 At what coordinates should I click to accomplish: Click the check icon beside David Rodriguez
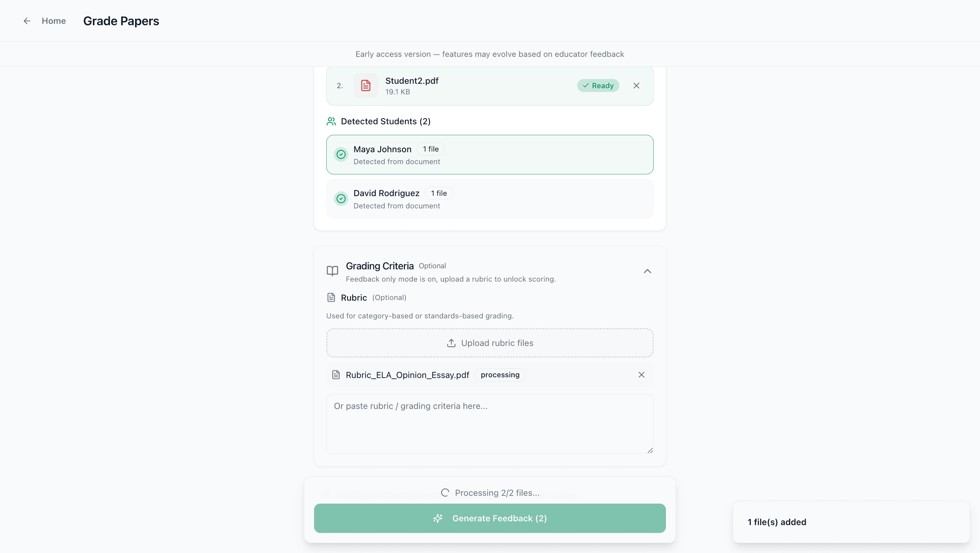click(x=341, y=198)
